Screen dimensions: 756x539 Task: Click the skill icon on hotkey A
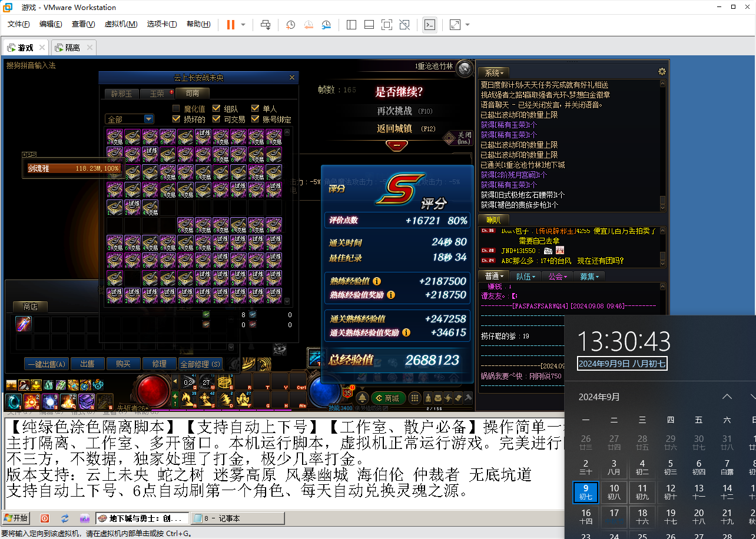[188, 400]
